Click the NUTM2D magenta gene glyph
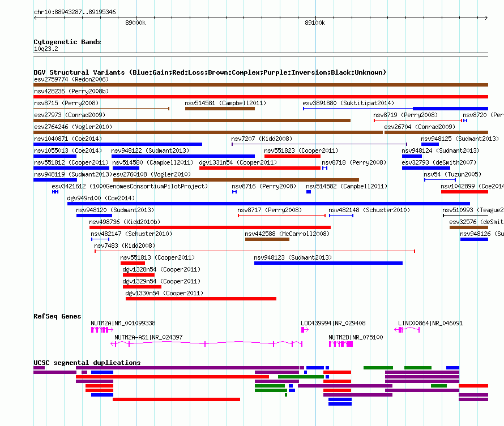 [341, 344]
